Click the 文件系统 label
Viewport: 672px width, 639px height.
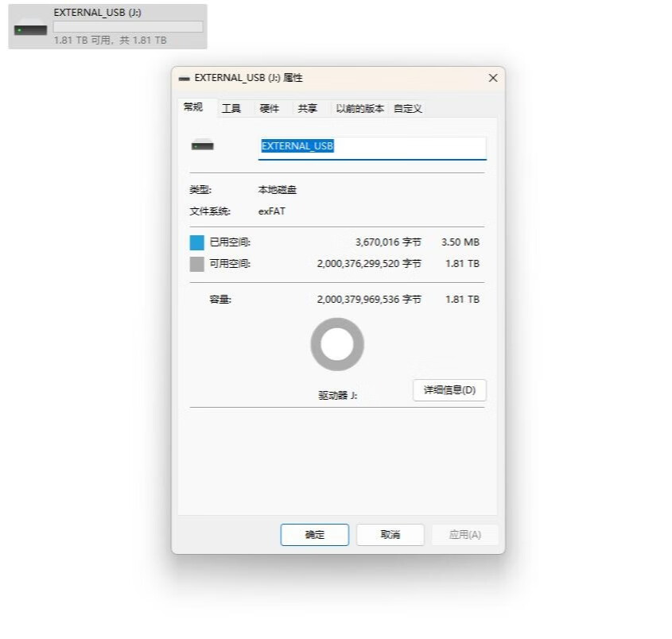[210, 211]
